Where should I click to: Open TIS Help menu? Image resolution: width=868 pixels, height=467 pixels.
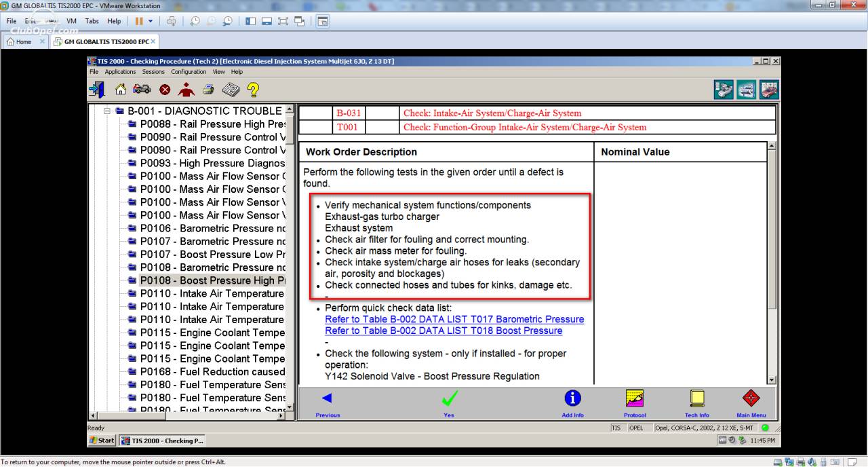click(x=237, y=71)
